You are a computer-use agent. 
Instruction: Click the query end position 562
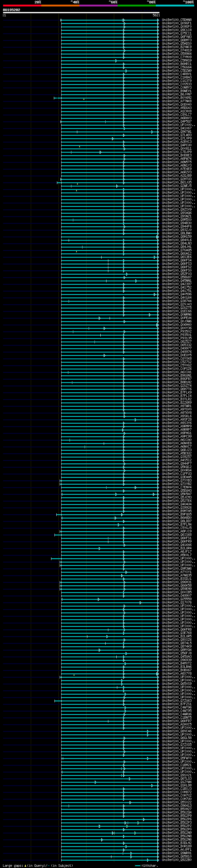coord(155,15)
